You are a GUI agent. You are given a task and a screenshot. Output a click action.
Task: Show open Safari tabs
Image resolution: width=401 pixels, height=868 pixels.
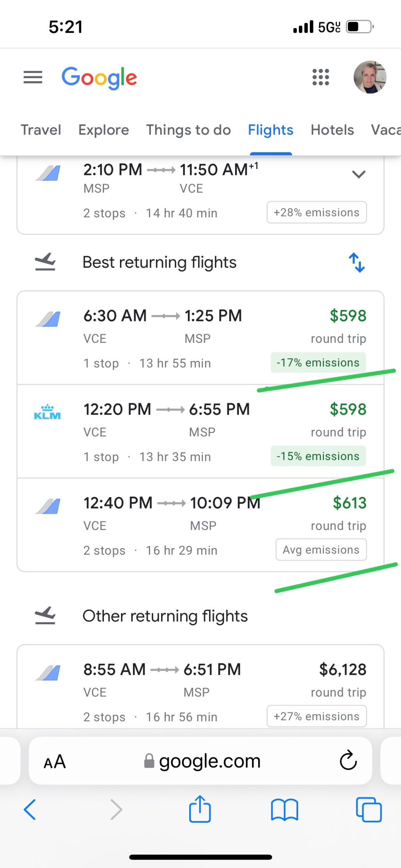click(369, 810)
